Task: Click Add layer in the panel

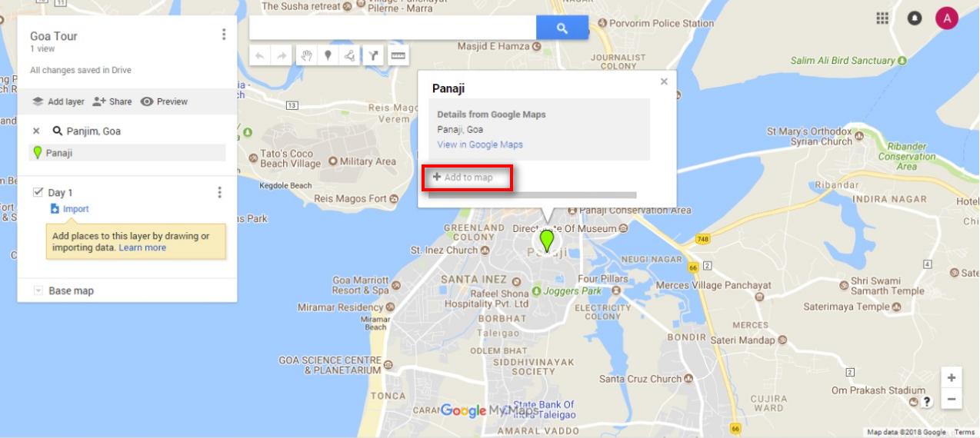Action: click(58, 101)
